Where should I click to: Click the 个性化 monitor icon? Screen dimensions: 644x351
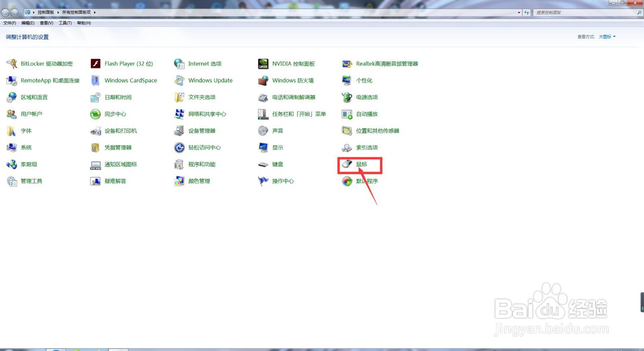point(347,80)
